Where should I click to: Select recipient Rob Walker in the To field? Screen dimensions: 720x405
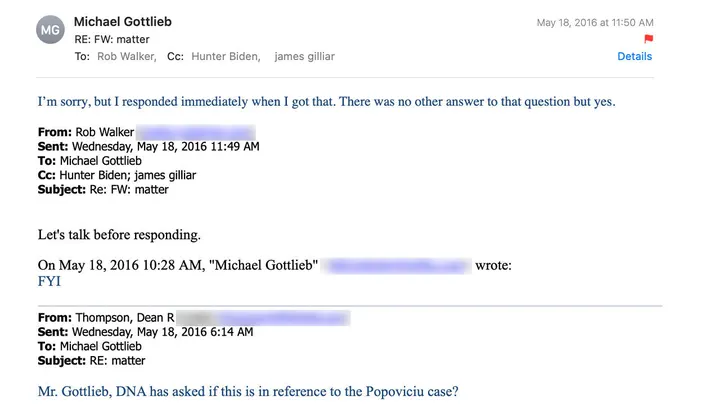point(125,57)
